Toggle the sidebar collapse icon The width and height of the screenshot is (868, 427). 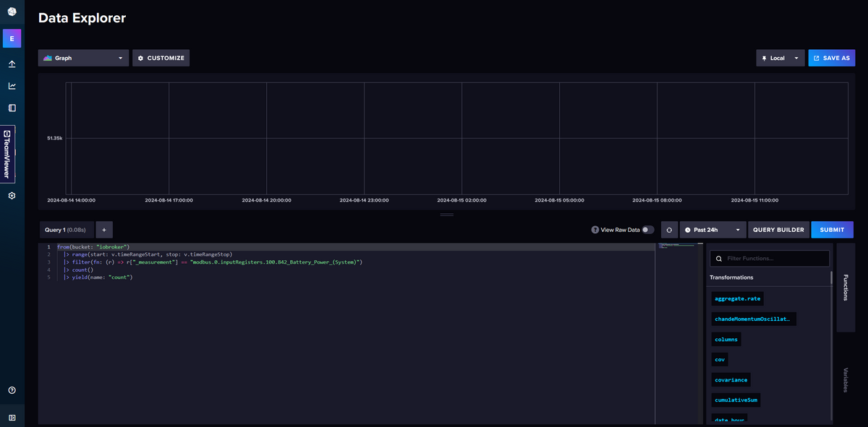coord(12,417)
